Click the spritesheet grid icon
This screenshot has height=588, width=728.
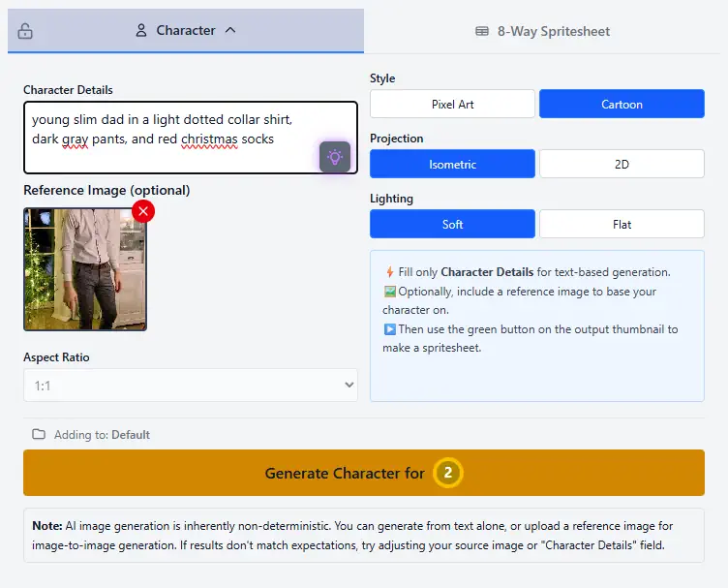(482, 31)
